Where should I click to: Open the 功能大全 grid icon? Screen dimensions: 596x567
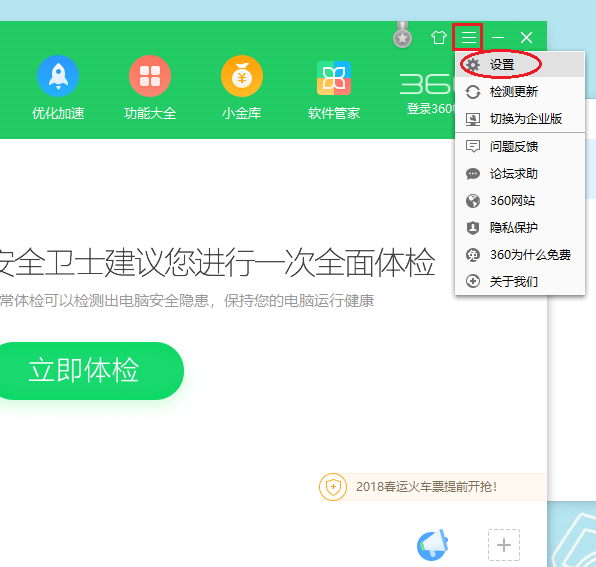tap(150, 76)
